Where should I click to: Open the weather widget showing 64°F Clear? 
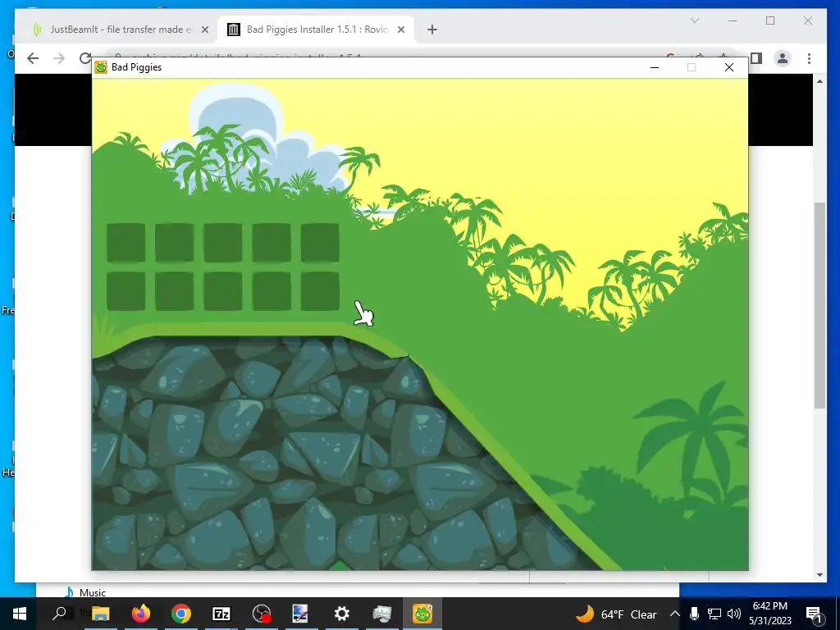coord(616,614)
